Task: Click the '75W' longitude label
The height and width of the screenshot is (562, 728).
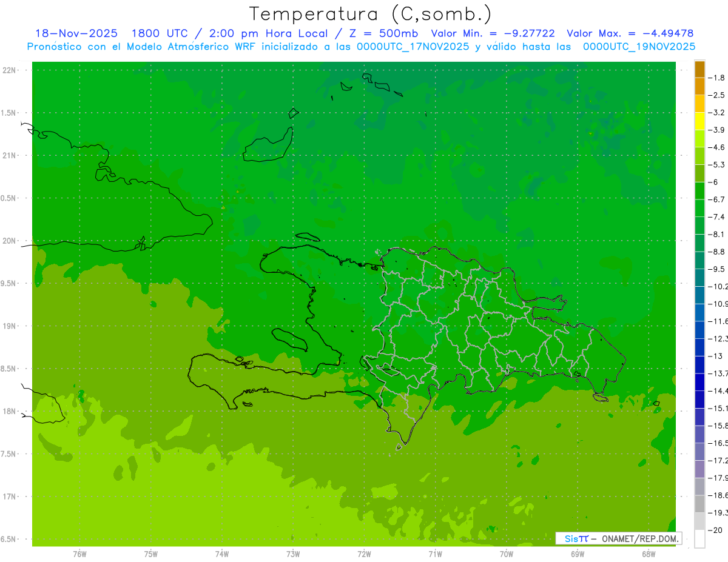Action: (150, 554)
